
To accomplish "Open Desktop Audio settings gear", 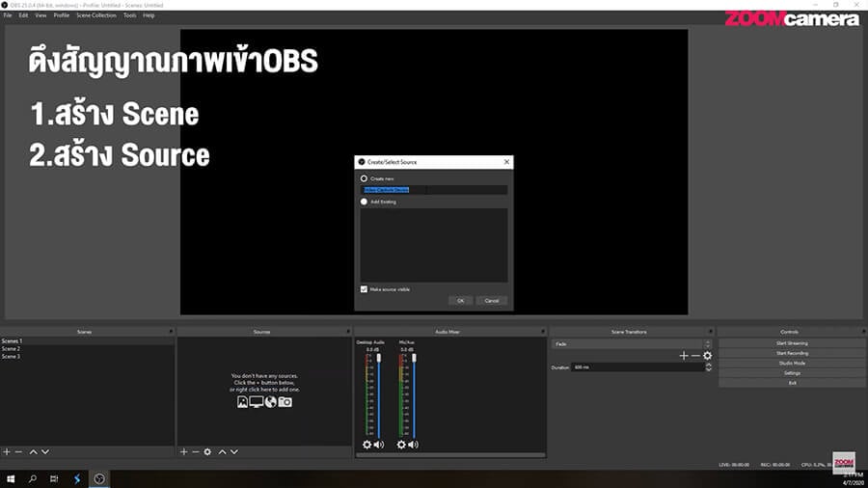I will [367, 445].
